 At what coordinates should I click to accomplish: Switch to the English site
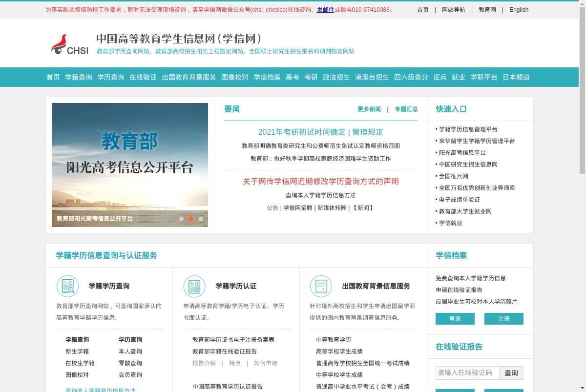(519, 10)
